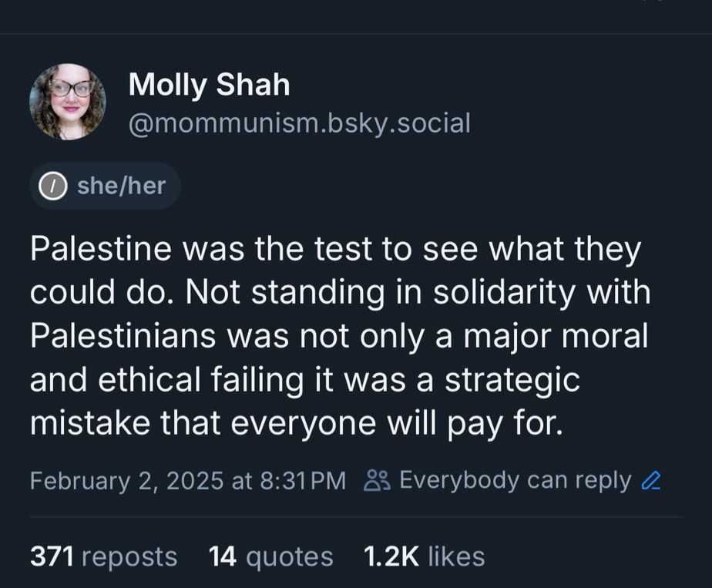Click the likes text label
The height and width of the screenshot is (588, 712).
coord(454,556)
